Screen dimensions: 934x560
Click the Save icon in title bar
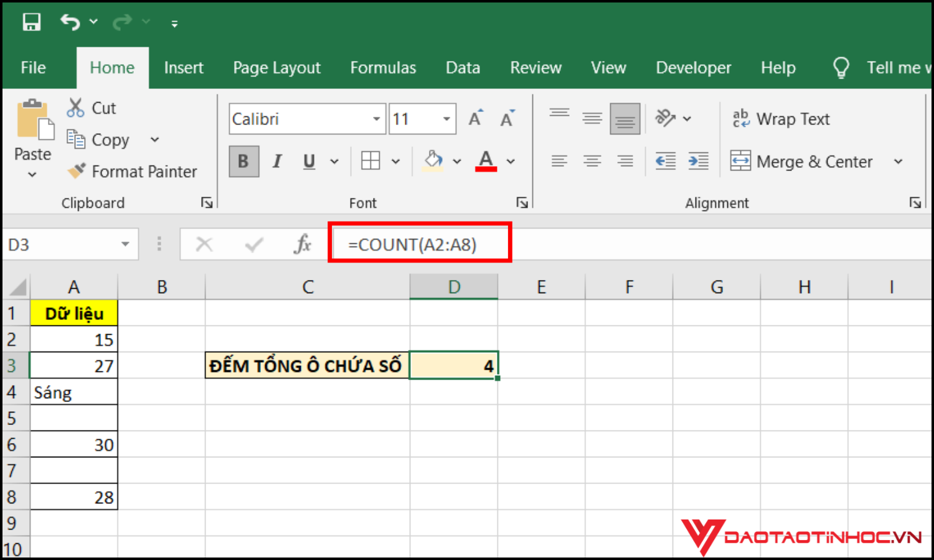(31, 22)
